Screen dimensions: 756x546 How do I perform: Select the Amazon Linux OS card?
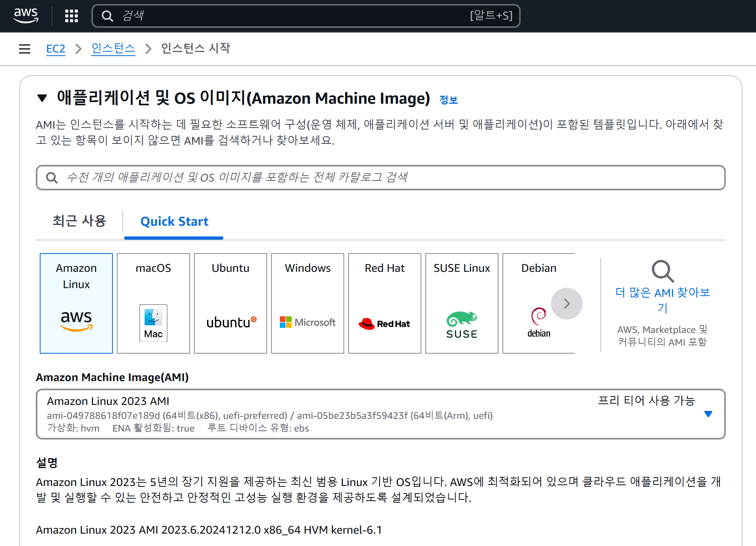[76, 303]
